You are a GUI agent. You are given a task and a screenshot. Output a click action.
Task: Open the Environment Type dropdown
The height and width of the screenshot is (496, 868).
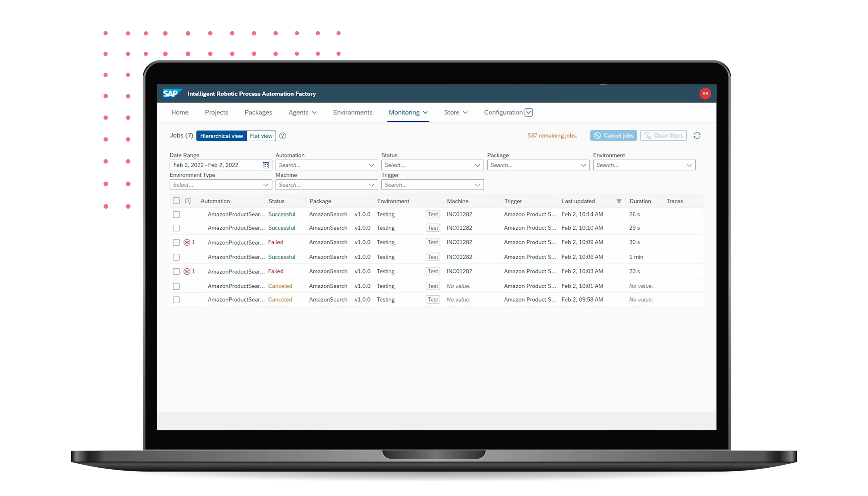[x=265, y=185]
